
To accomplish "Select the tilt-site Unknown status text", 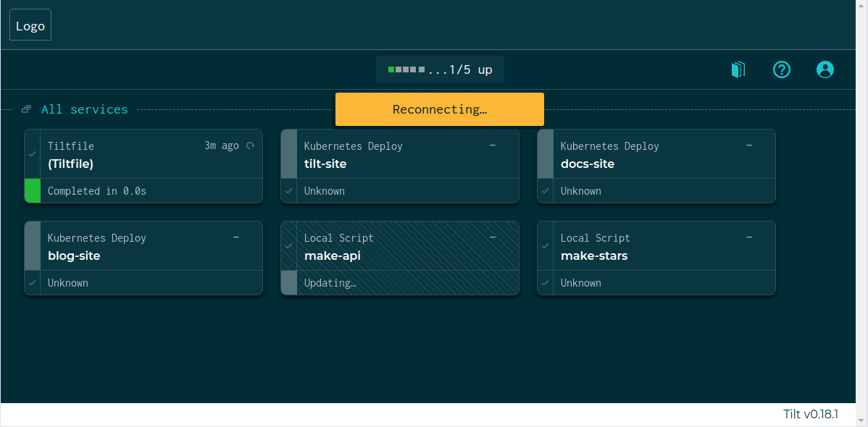I will [325, 191].
